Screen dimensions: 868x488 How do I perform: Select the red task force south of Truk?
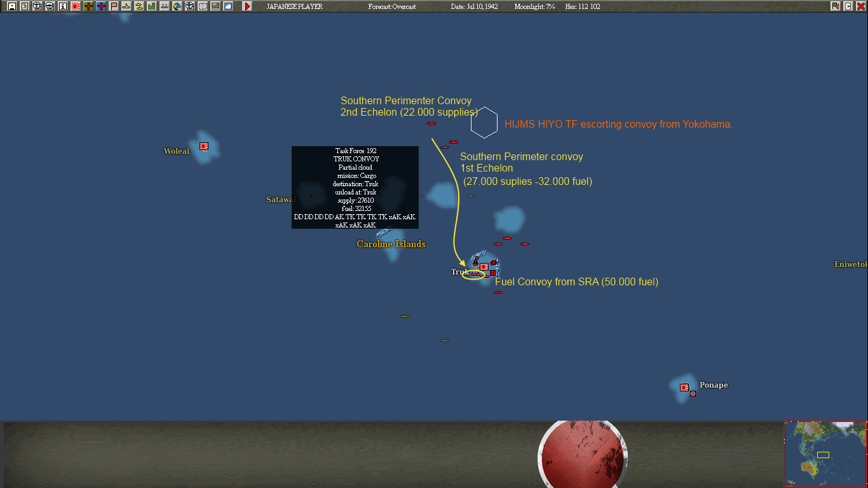[x=498, y=292]
